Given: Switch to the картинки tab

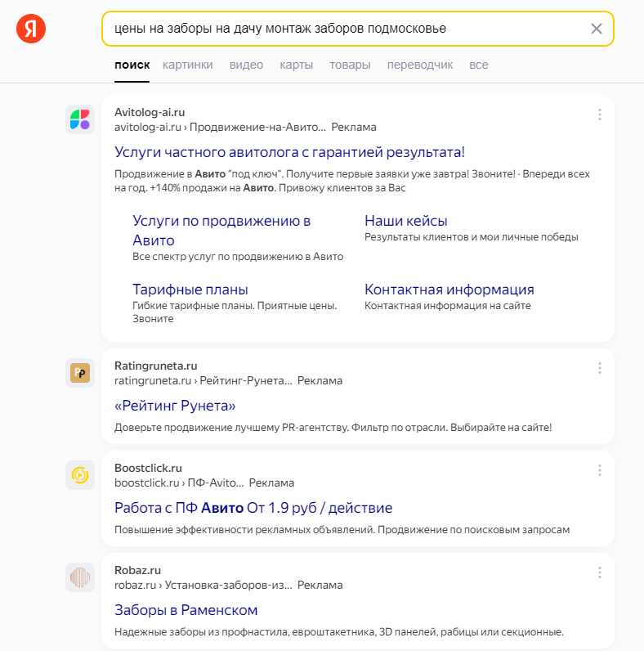Looking at the screenshot, I should [x=188, y=65].
